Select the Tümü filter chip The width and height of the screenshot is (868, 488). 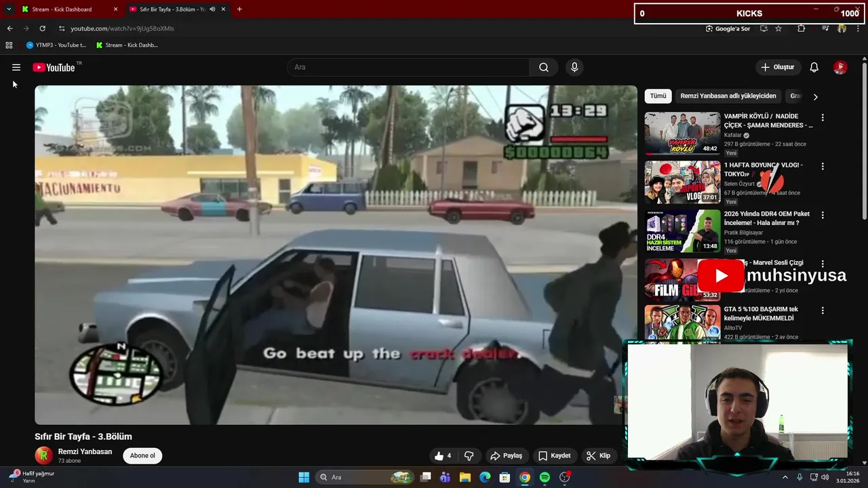pos(658,96)
